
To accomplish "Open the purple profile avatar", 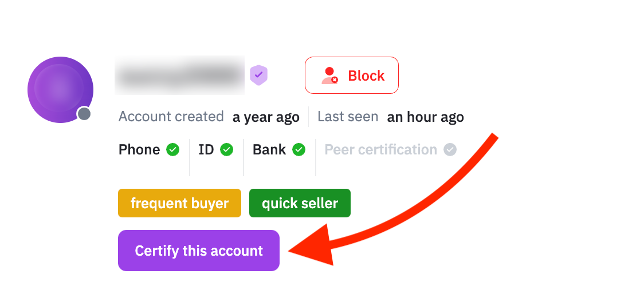I will (x=60, y=89).
